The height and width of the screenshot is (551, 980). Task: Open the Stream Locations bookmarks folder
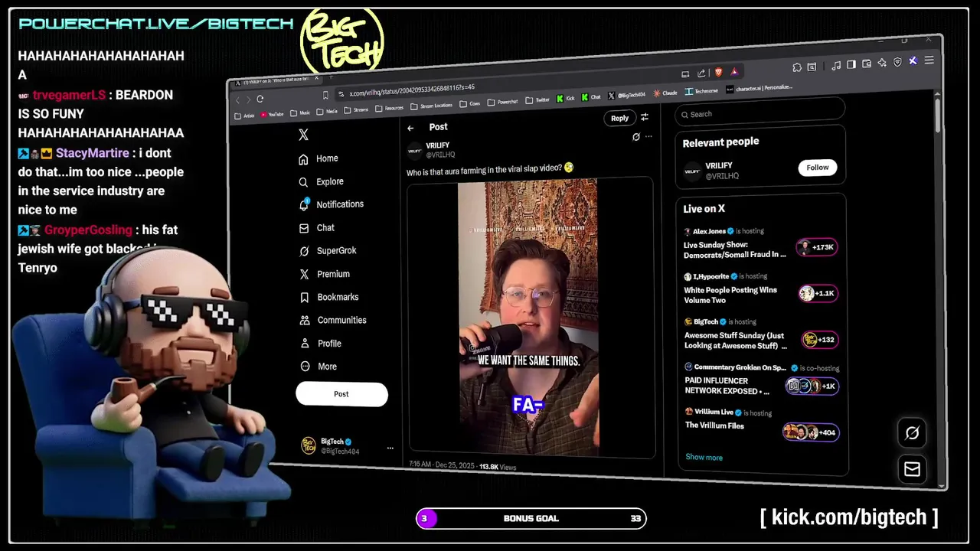coord(431,106)
